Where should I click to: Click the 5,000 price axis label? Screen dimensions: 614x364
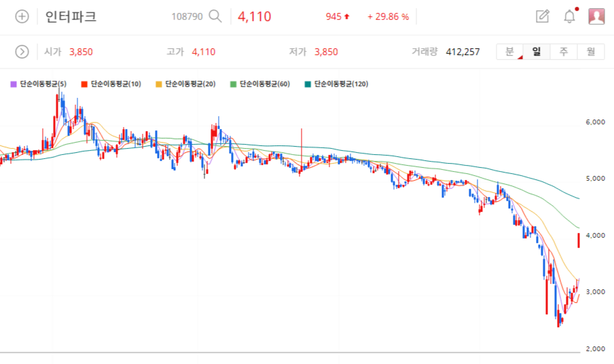click(595, 179)
